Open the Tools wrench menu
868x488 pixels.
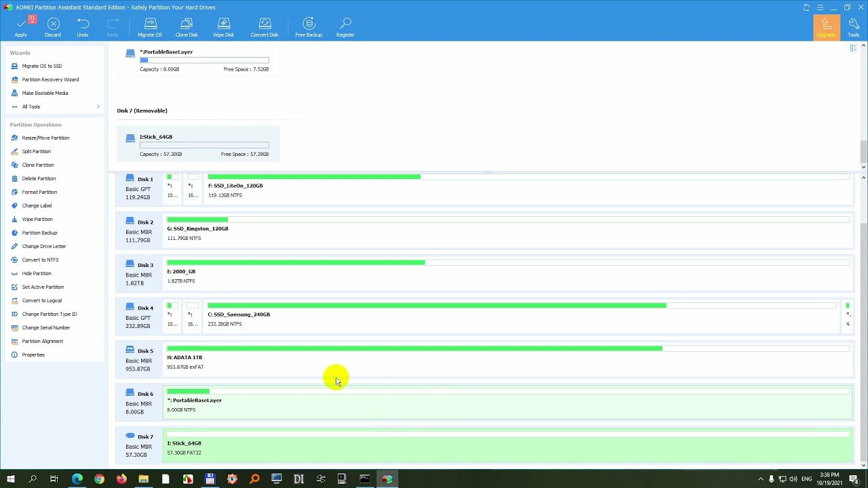(854, 27)
